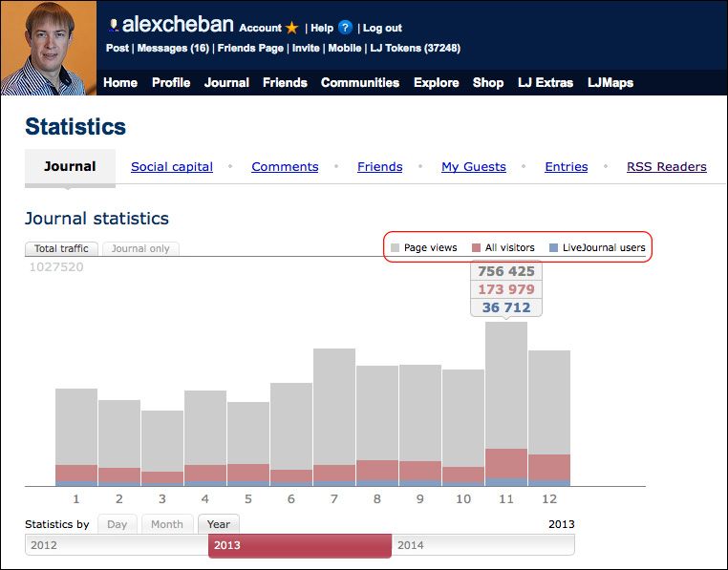The height and width of the screenshot is (570, 728).
Task: Open the Mobile link
Action: click(x=345, y=48)
